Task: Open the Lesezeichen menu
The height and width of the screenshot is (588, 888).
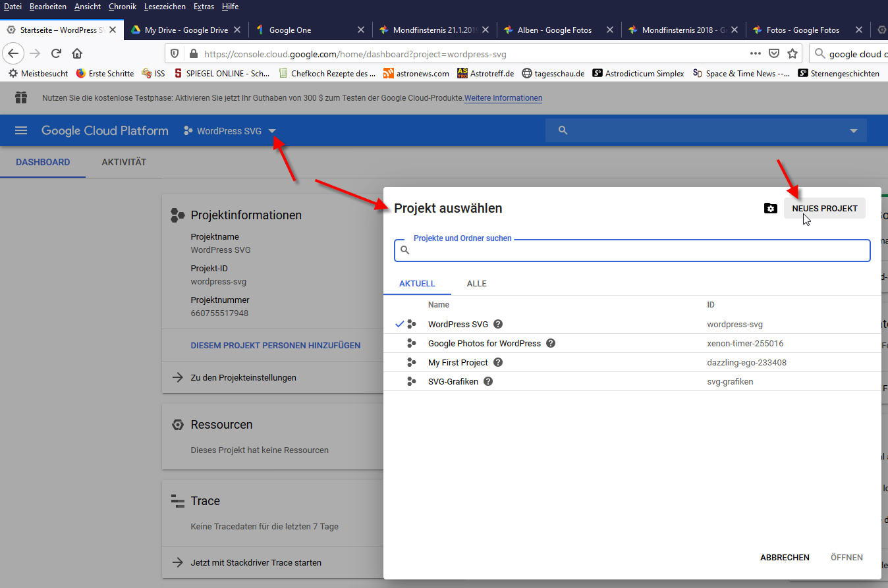Action: coord(164,7)
